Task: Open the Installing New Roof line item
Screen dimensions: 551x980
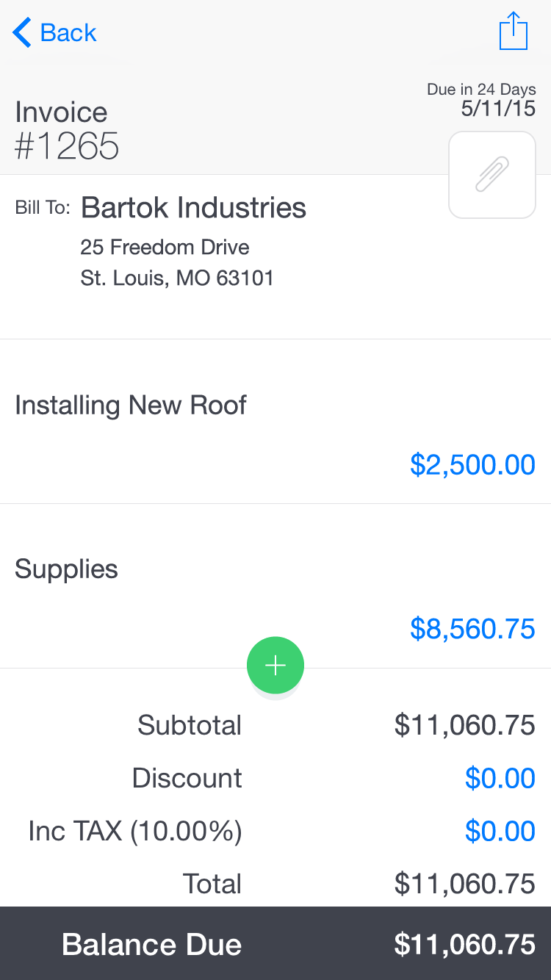Action: click(x=131, y=405)
